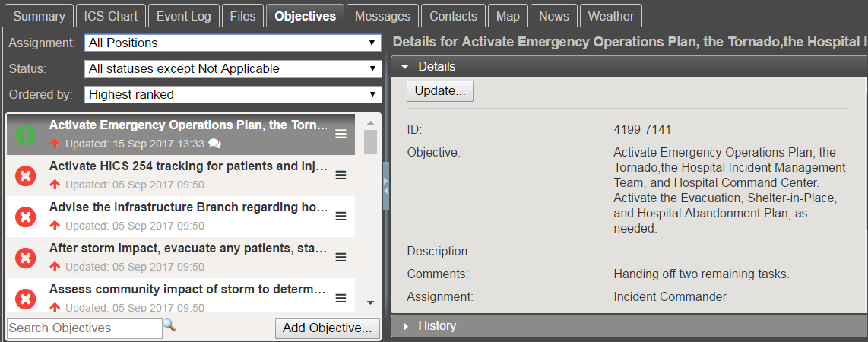Click red priority arrow on Activate HICS 254 objective

[x=55, y=185]
